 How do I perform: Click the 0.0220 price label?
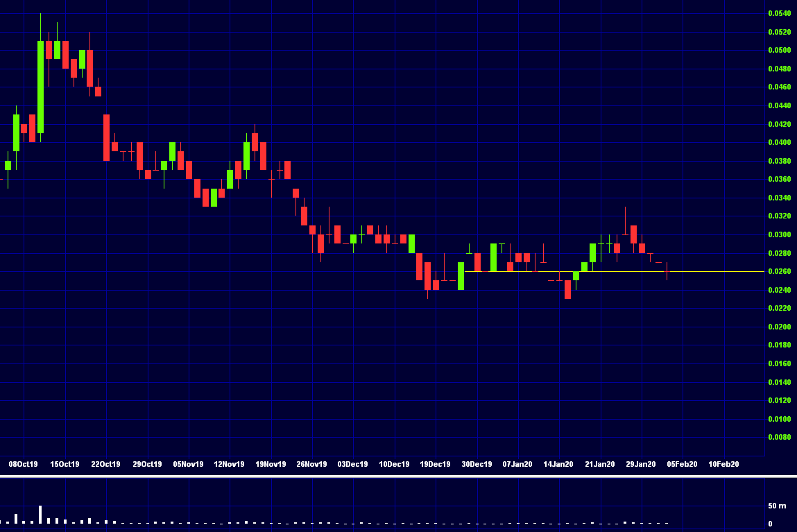tap(779, 309)
